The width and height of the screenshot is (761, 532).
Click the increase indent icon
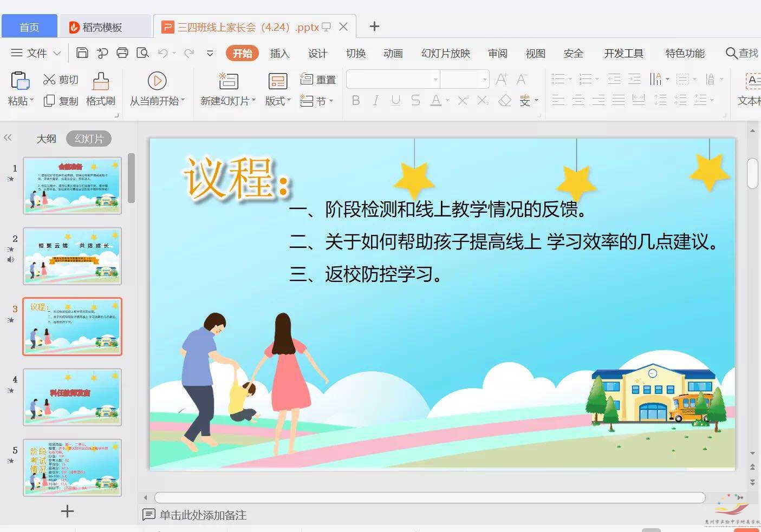(x=634, y=80)
